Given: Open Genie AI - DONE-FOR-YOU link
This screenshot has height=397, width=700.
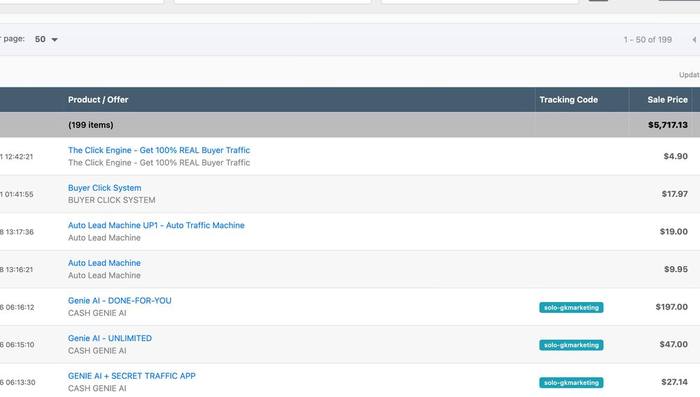Looking at the screenshot, I should click(x=120, y=301).
